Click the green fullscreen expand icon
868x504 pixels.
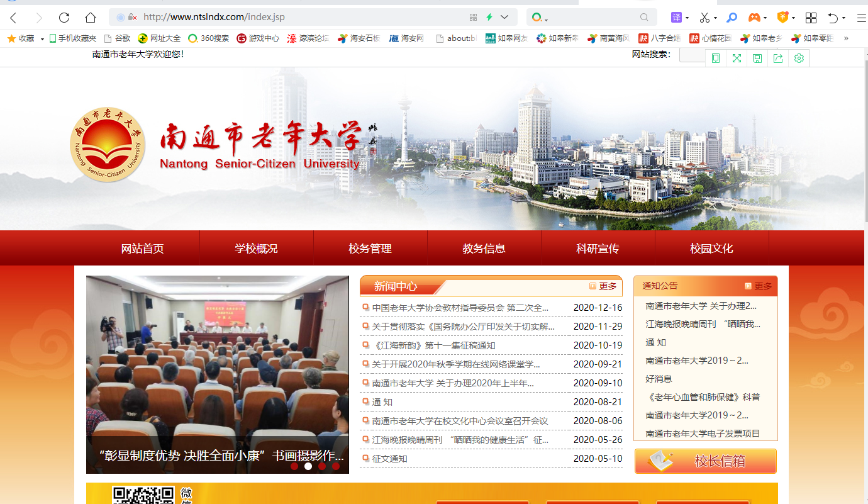pyautogui.click(x=736, y=58)
